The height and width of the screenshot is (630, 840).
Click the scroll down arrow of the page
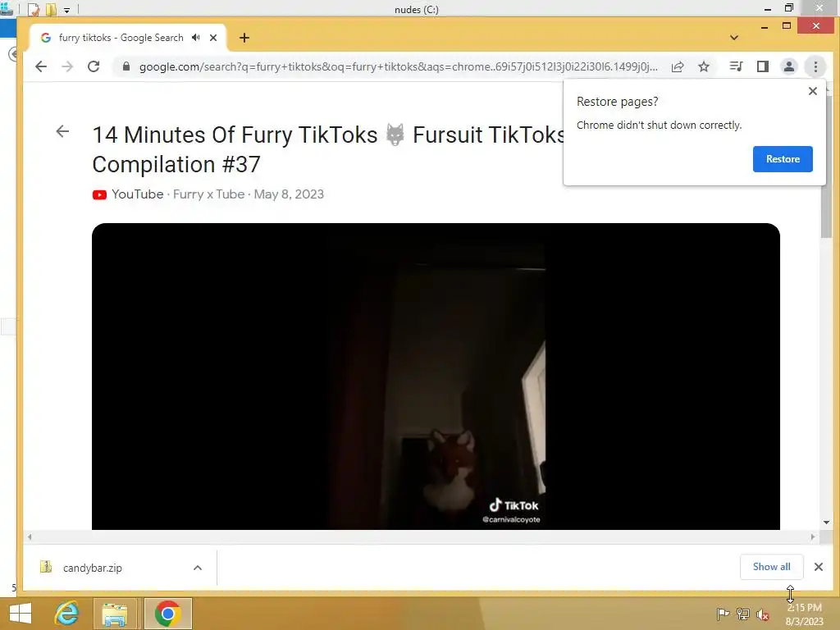tap(826, 523)
